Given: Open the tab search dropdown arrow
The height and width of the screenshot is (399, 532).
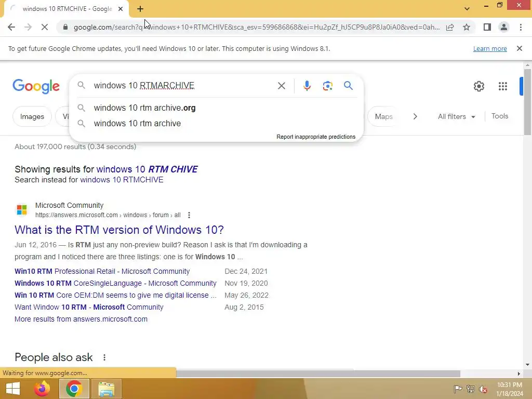Looking at the screenshot, I should point(467,9).
